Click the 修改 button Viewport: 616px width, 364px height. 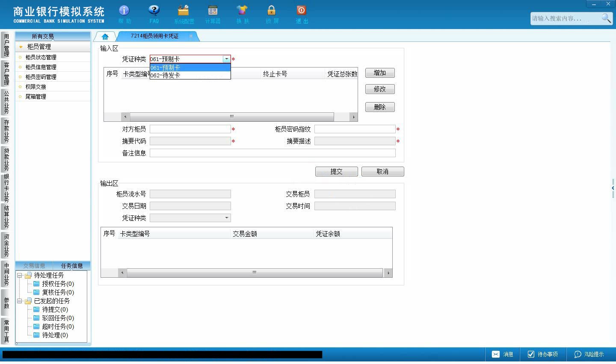click(x=380, y=89)
